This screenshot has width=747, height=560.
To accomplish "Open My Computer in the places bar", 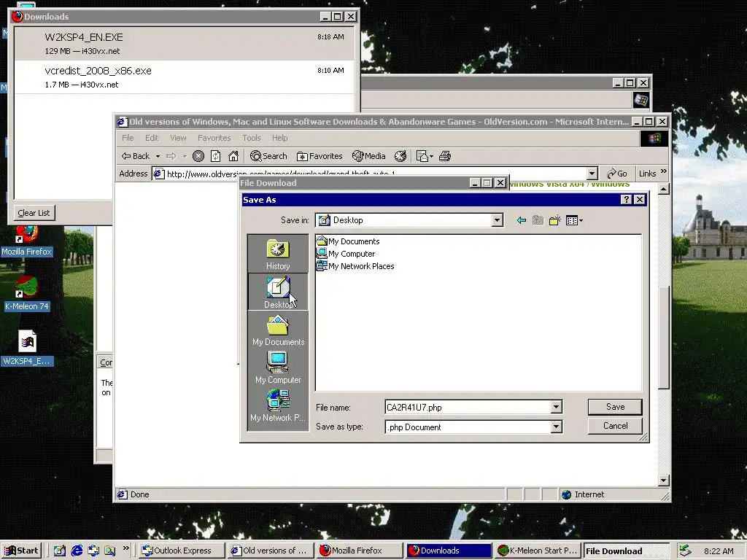I will (x=278, y=367).
